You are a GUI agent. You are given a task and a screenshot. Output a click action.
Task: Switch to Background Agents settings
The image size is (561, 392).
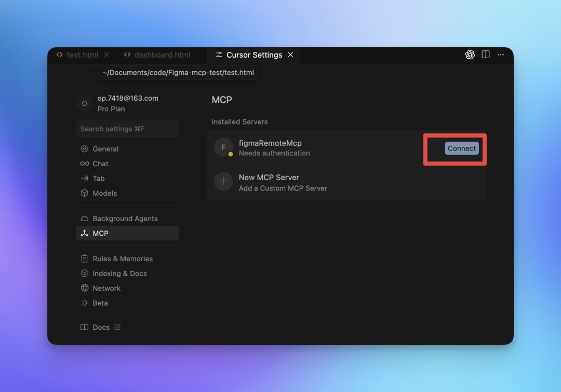pos(125,219)
